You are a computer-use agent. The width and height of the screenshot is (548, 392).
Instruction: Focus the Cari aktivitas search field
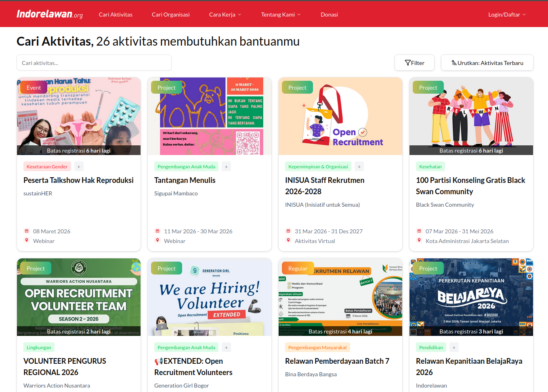(94, 63)
